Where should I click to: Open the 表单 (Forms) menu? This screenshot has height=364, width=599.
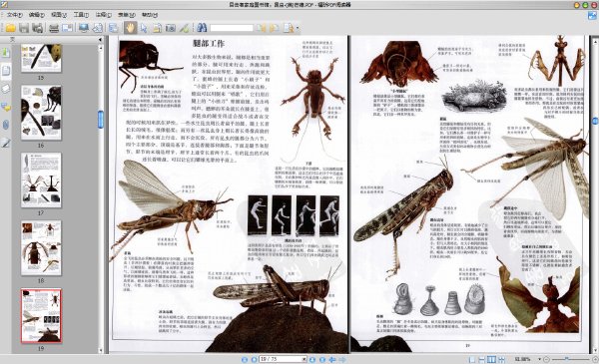coord(126,15)
